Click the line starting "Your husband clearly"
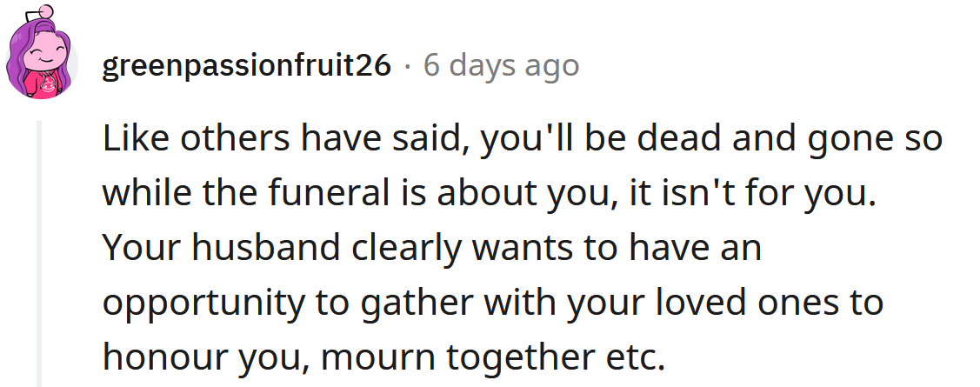Image resolution: width=980 pixels, height=387 pixels. (x=431, y=248)
